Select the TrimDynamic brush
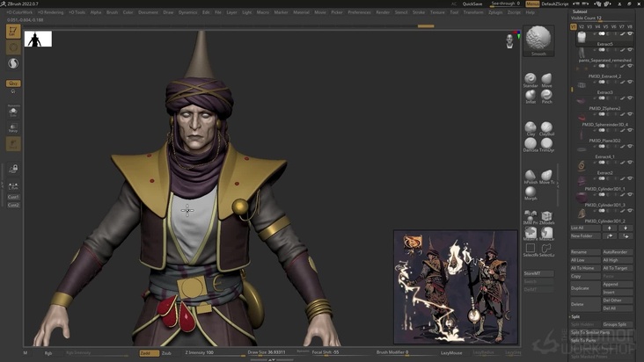This screenshot has width=644, height=362. [546, 145]
